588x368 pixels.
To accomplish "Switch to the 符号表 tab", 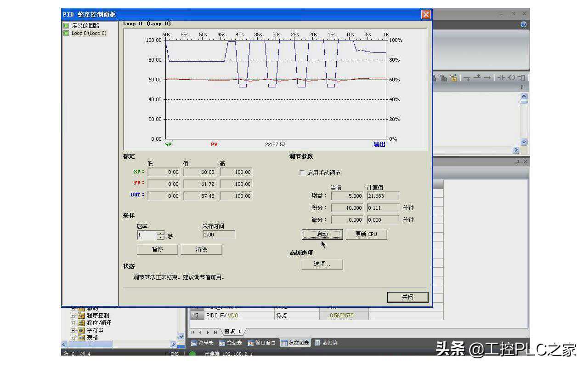I will (202, 343).
